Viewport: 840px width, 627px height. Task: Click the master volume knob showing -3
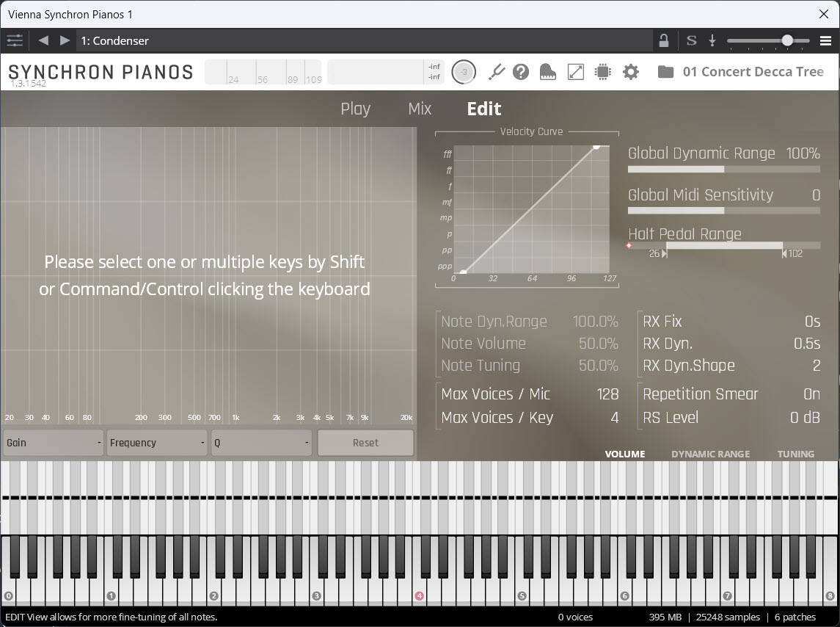(x=464, y=72)
